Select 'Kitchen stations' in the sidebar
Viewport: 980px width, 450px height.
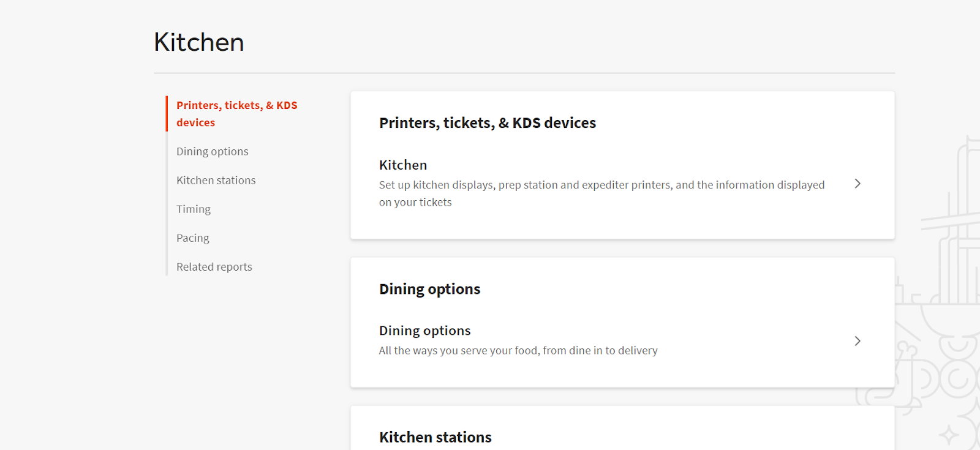coord(216,179)
